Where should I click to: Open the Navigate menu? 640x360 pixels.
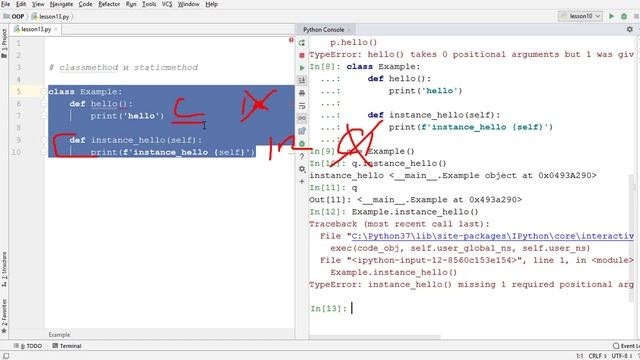[x=61, y=4]
